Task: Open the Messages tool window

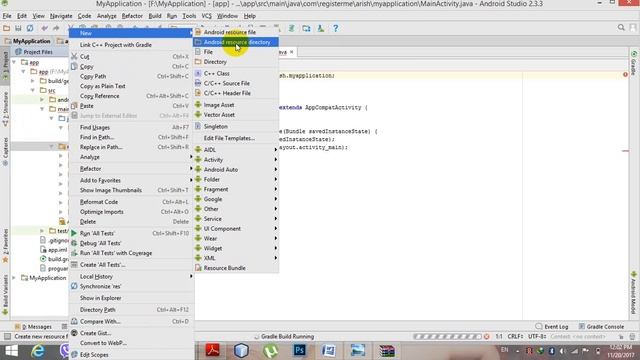Action: click(x=33, y=327)
